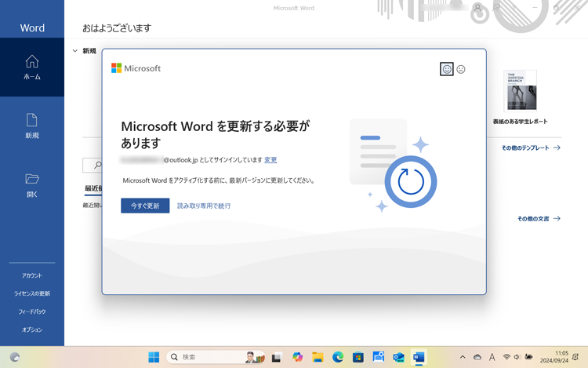Open Outlook from the taskbar
Image resolution: width=588 pixels, height=368 pixels.
[x=398, y=357]
